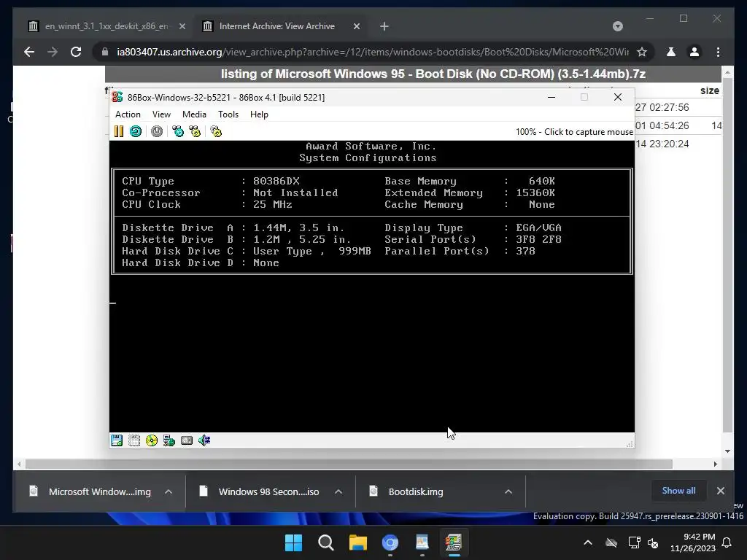The image size is (747, 560).
Task: Click the tab search dropdown arrow
Action: (618, 26)
